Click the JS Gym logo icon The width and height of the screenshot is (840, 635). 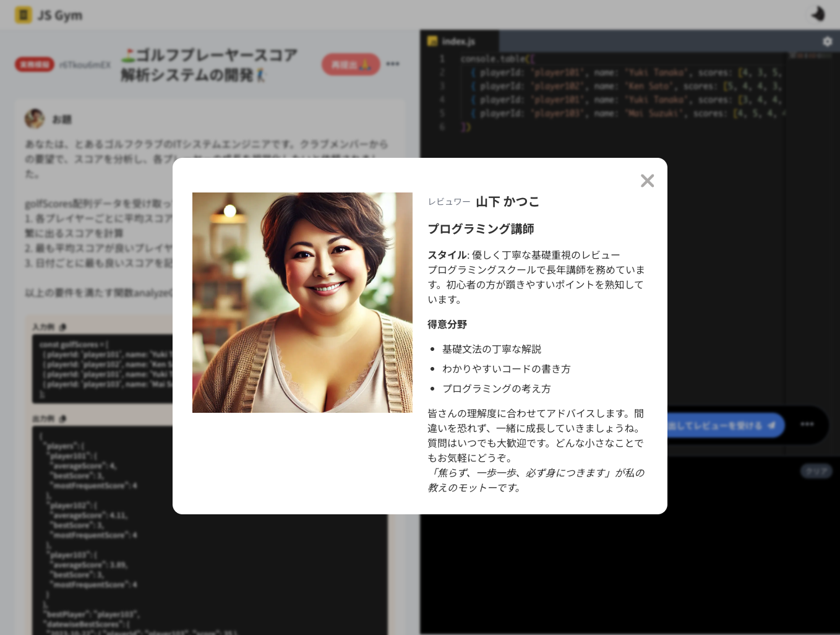click(x=23, y=15)
